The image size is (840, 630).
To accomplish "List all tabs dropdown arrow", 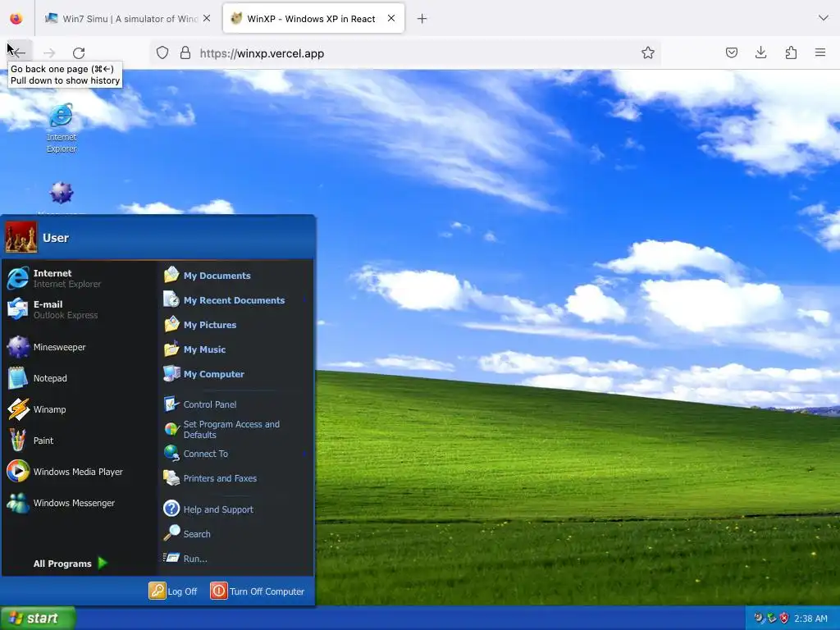I will [x=824, y=18].
